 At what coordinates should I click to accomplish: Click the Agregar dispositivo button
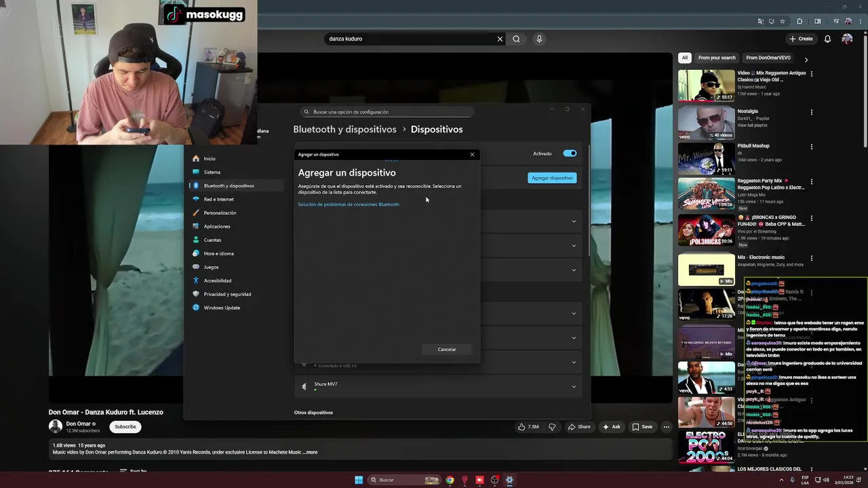(552, 178)
